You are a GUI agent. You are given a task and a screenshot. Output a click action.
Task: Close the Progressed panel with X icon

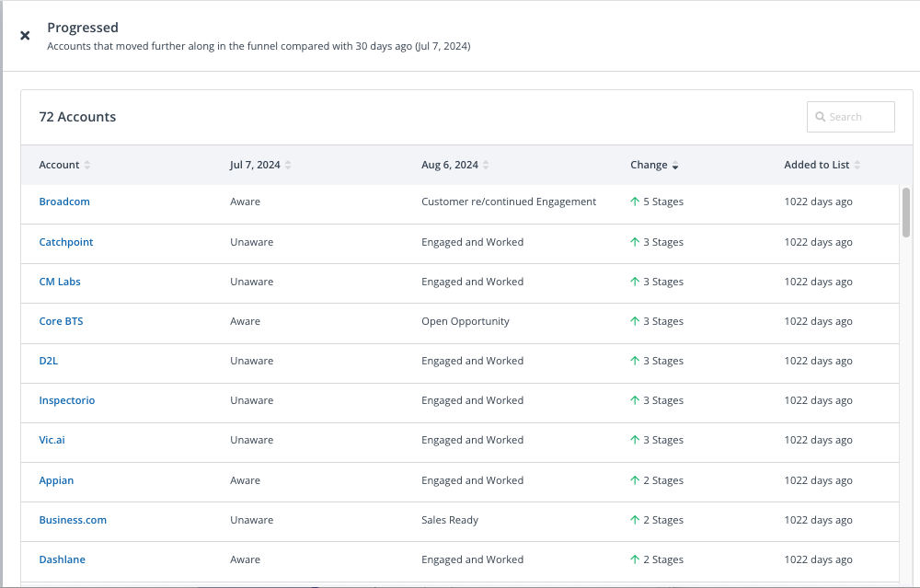25,36
